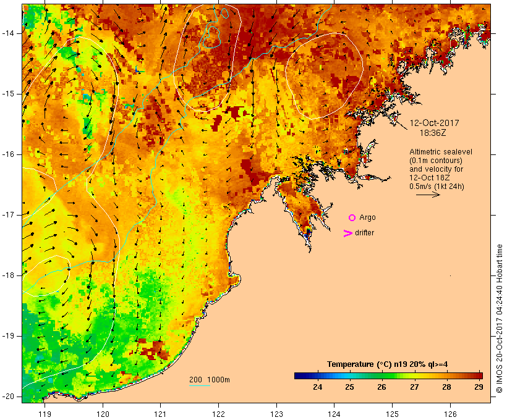Screen dimensions: 507x420
Task: Click the latitude axis label -14
Action: (8, 33)
